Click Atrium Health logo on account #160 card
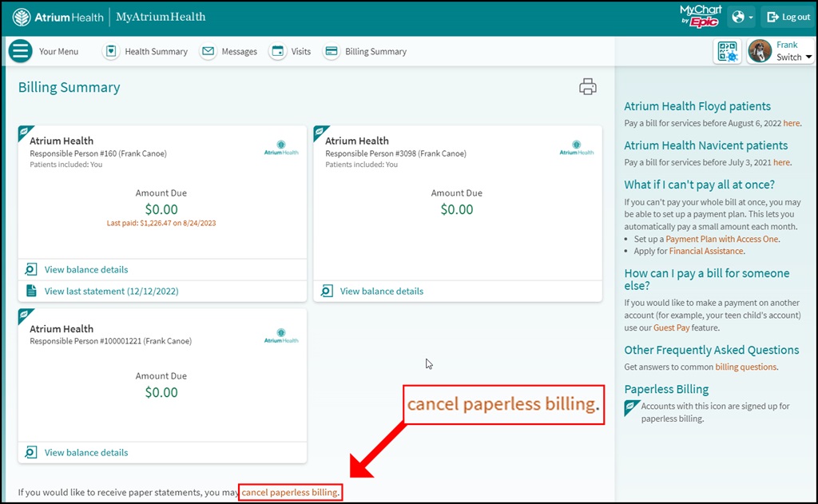 [x=281, y=148]
